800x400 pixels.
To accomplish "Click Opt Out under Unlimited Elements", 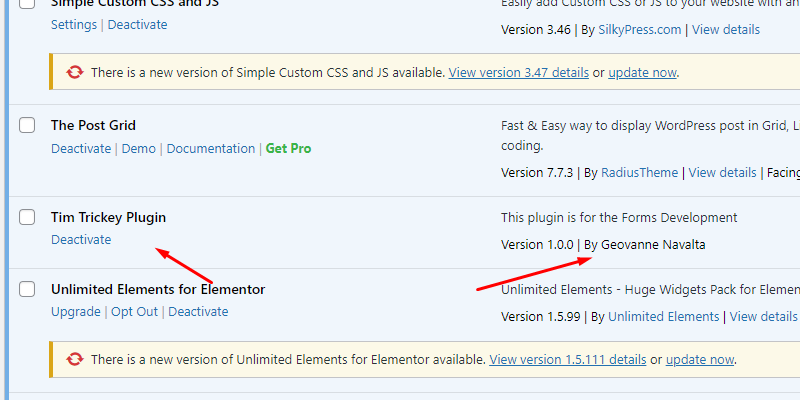I will pyautogui.click(x=134, y=312).
